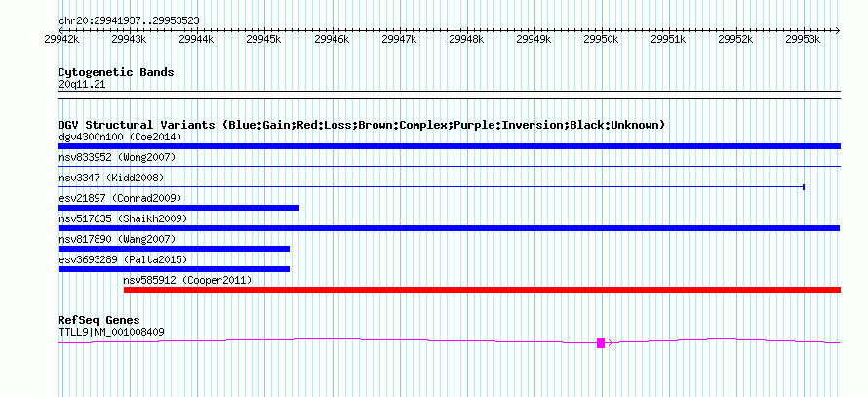Click the RefSeq Genes track heading
Viewport: 868px width, 397px height.
(x=99, y=320)
